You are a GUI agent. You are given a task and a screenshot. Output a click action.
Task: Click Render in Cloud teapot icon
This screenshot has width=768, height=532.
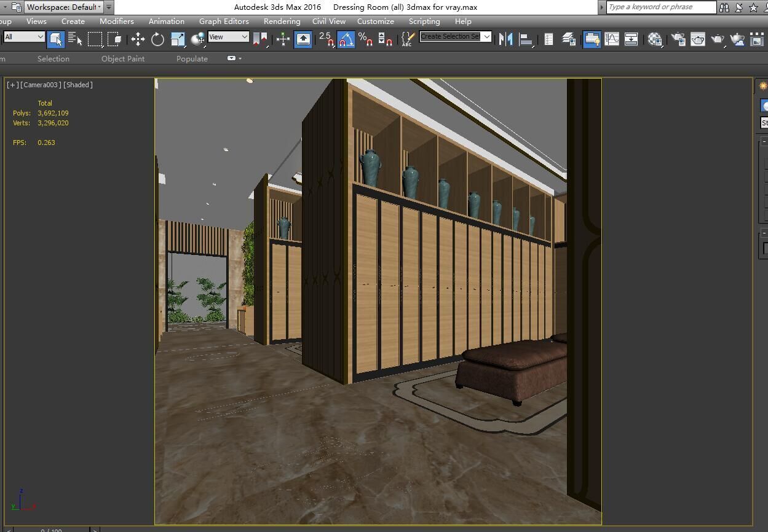tap(737, 39)
